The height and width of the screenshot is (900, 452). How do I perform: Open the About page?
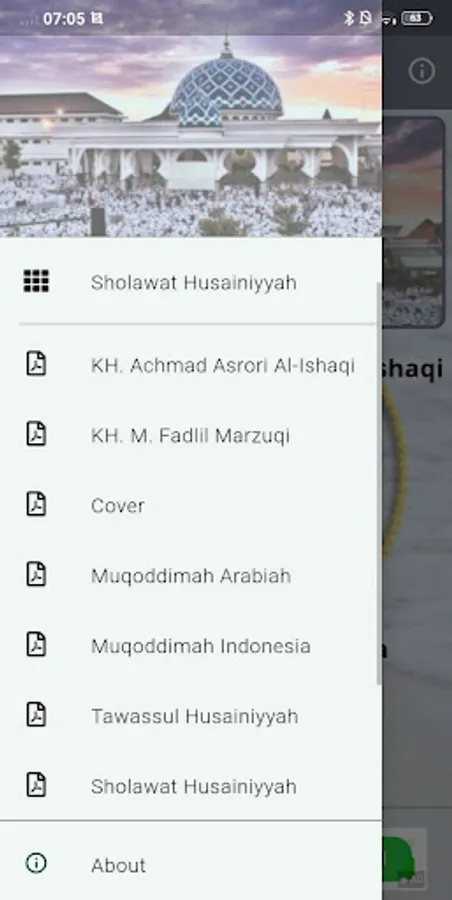(191, 864)
